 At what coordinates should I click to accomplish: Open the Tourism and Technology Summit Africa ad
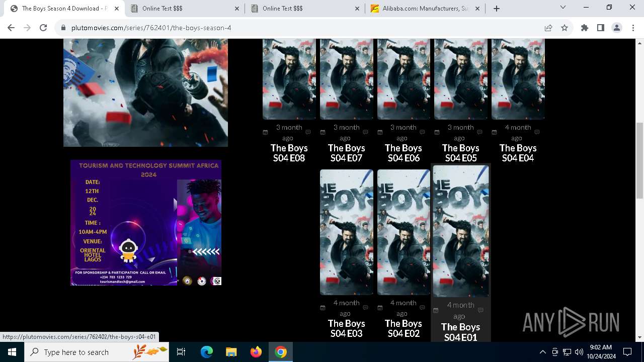[146, 223]
